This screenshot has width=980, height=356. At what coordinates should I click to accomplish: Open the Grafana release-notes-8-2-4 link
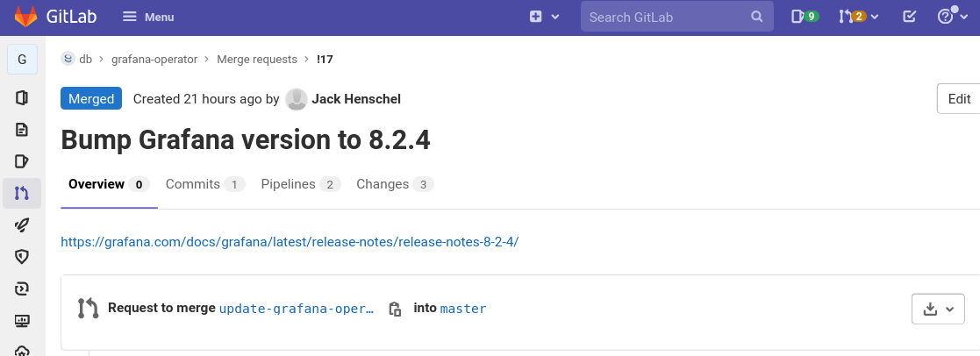(290, 242)
